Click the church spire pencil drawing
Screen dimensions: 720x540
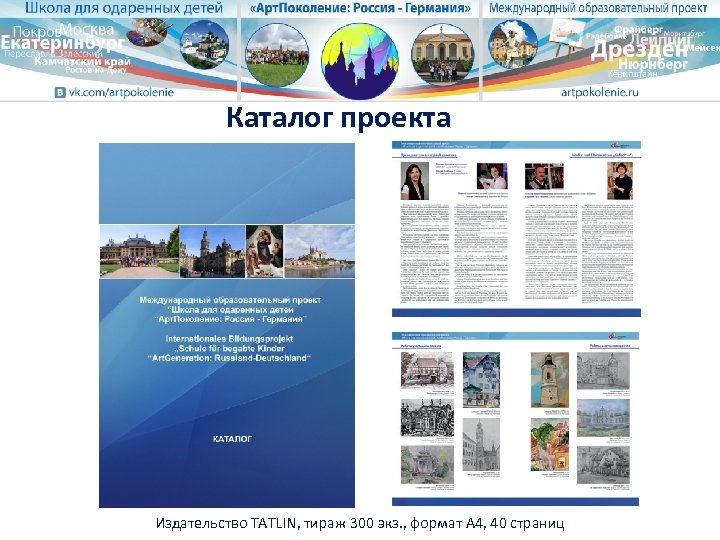coord(481,444)
